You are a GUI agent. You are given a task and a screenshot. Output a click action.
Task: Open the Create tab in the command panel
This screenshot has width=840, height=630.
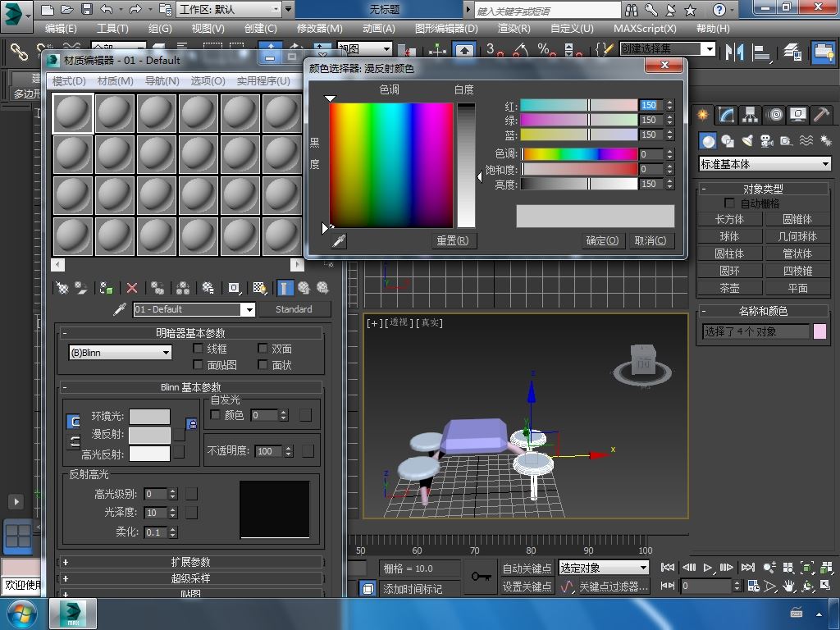click(x=702, y=115)
